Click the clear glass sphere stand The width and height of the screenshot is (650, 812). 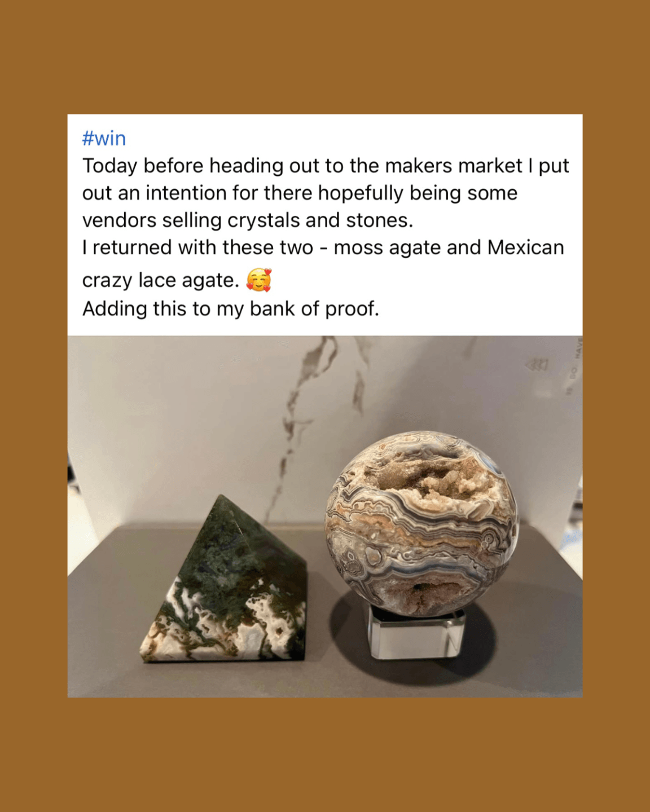[417, 632]
